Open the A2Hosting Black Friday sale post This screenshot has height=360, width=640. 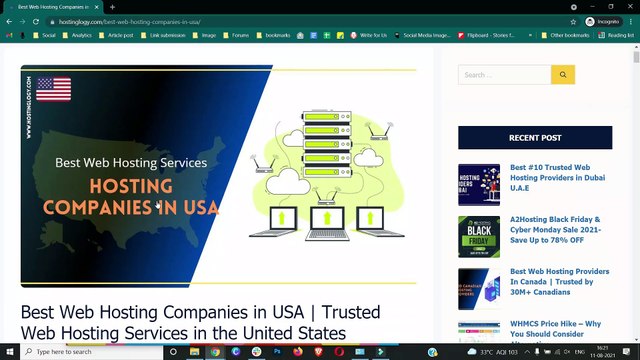556,230
